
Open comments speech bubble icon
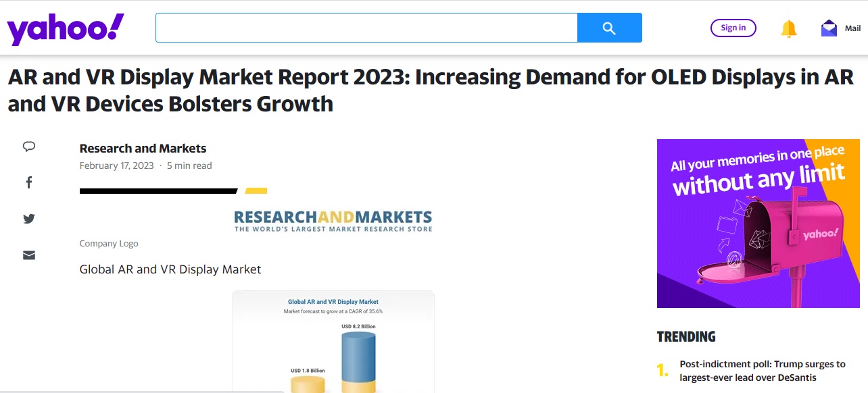[x=29, y=147]
